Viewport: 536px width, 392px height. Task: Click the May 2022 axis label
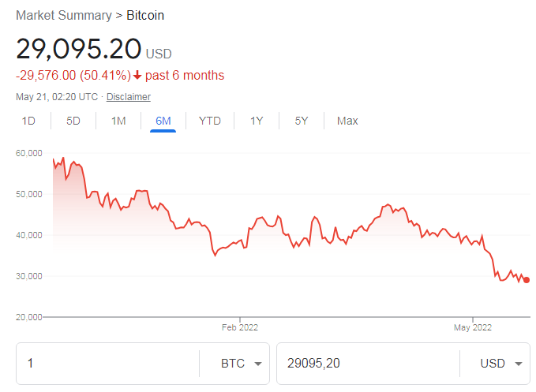tap(473, 327)
